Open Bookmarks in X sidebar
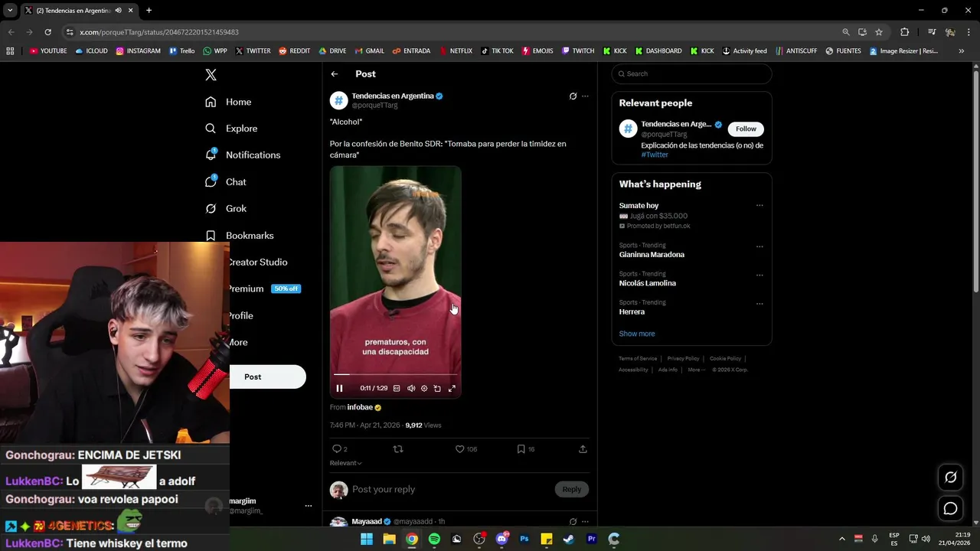 tap(239, 235)
